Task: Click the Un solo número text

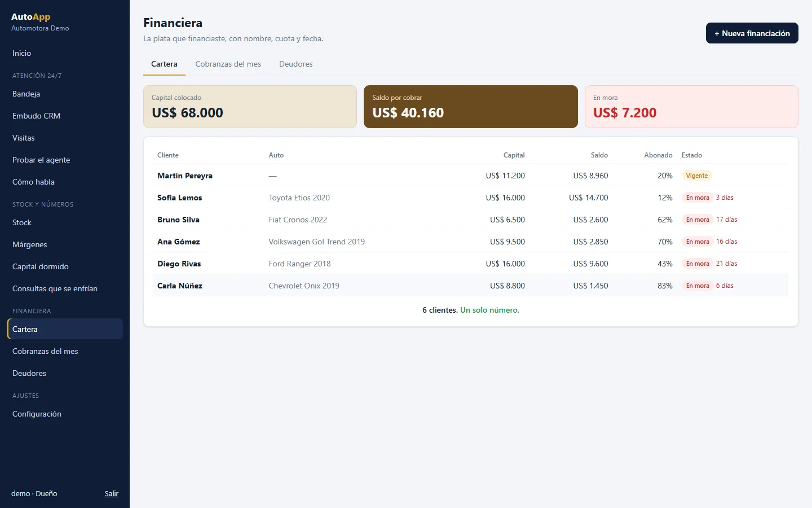Action: pos(489,310)
